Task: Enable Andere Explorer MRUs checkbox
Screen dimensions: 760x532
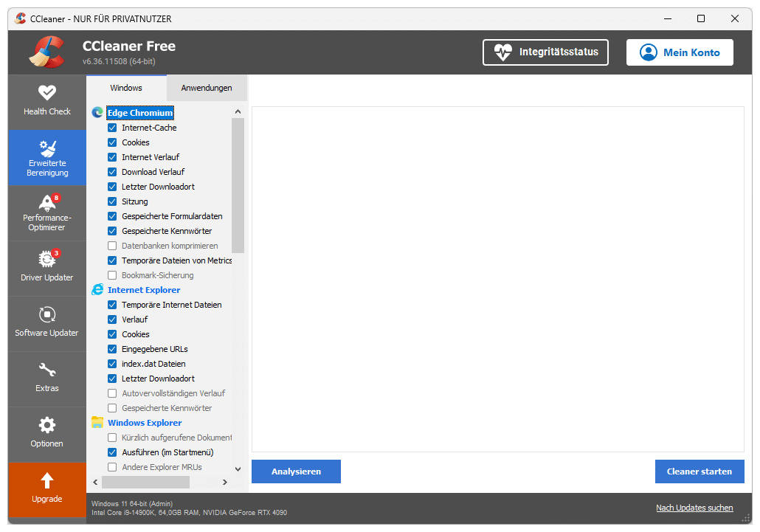Action: [x=112, y=467]
